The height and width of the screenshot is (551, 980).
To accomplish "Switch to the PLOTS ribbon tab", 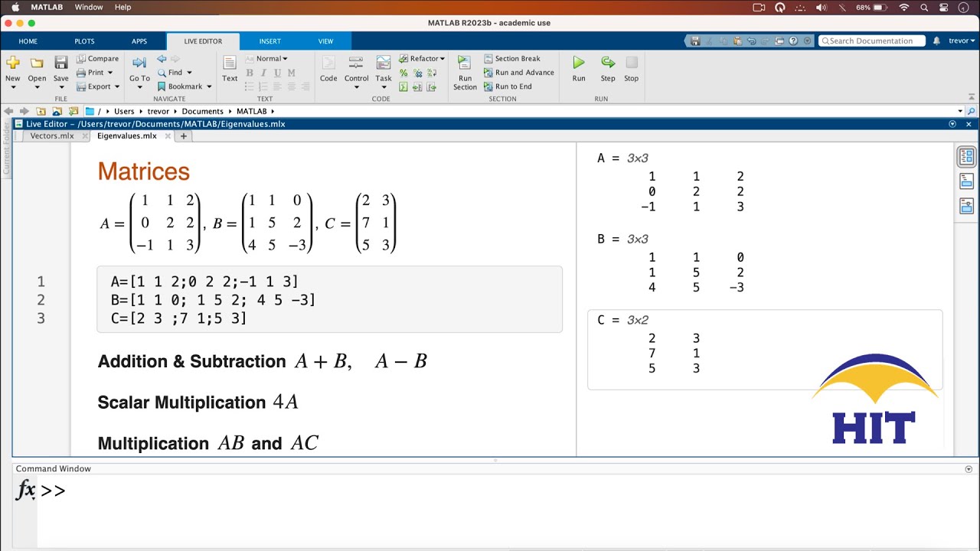I will click(84, 41).
